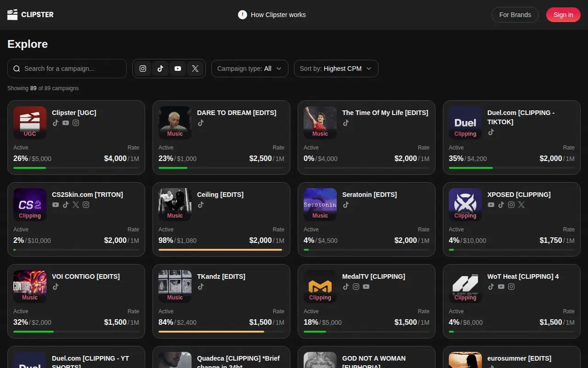This screenshot has height=368, width=588.
Task: Click YouTube icon on MedalTV card
Action: pos(366,287)
